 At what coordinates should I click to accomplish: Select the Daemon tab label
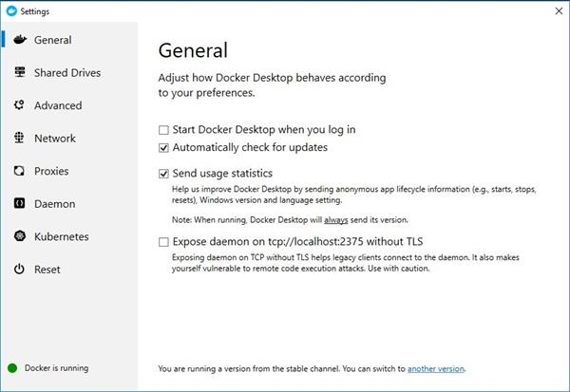[54, 204]
